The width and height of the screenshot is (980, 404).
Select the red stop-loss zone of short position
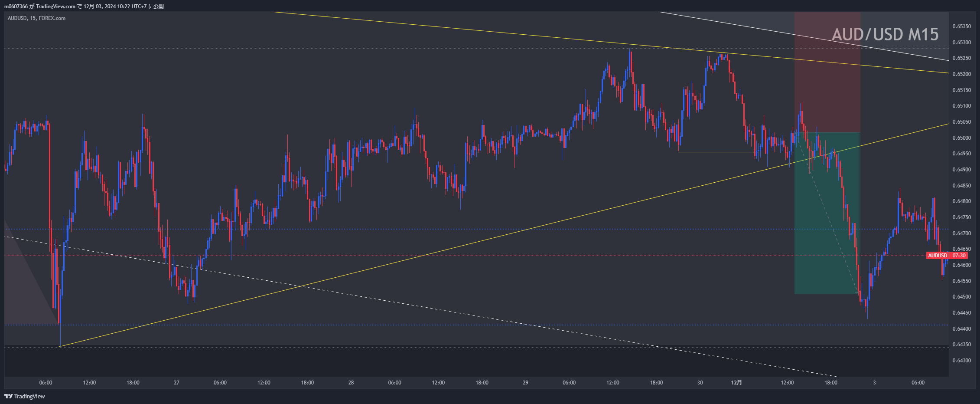tap(827, 72)
